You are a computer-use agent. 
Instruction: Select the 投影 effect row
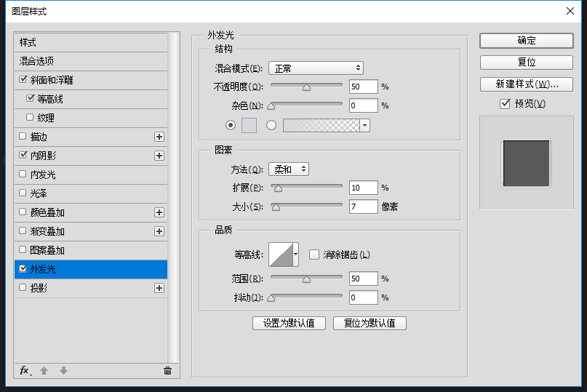(x=91, y=288)
